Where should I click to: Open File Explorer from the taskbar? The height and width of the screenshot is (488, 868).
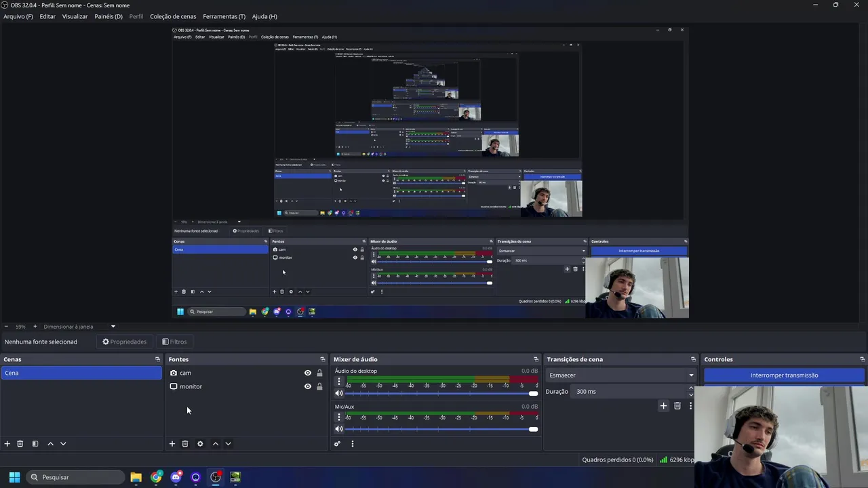point(136,477)
